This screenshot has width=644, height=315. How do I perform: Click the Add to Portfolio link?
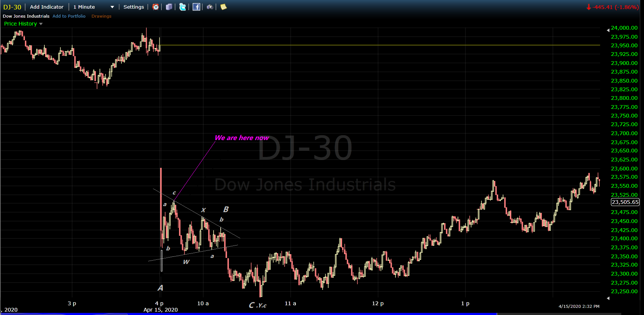(69, 16)
